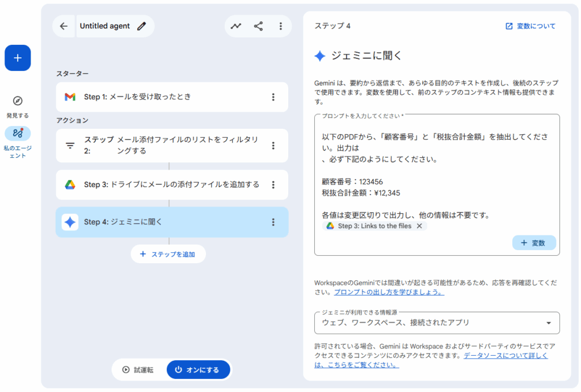
Task: Open the activity chart icon in the top toolbar
Action: click(237, 26)
